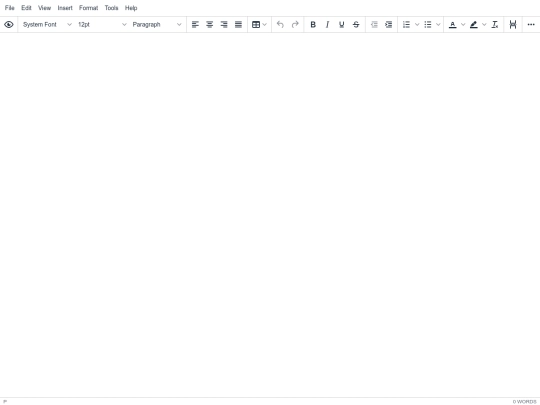The width and height of the screenshot is (540, 405).
Task: Expand numbered list style options
Action: 417,24
